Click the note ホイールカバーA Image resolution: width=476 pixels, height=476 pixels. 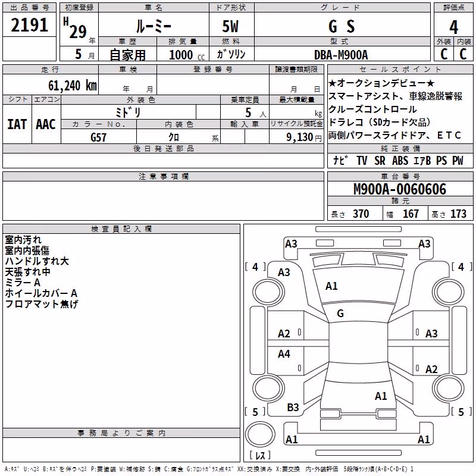click(41, 293)
